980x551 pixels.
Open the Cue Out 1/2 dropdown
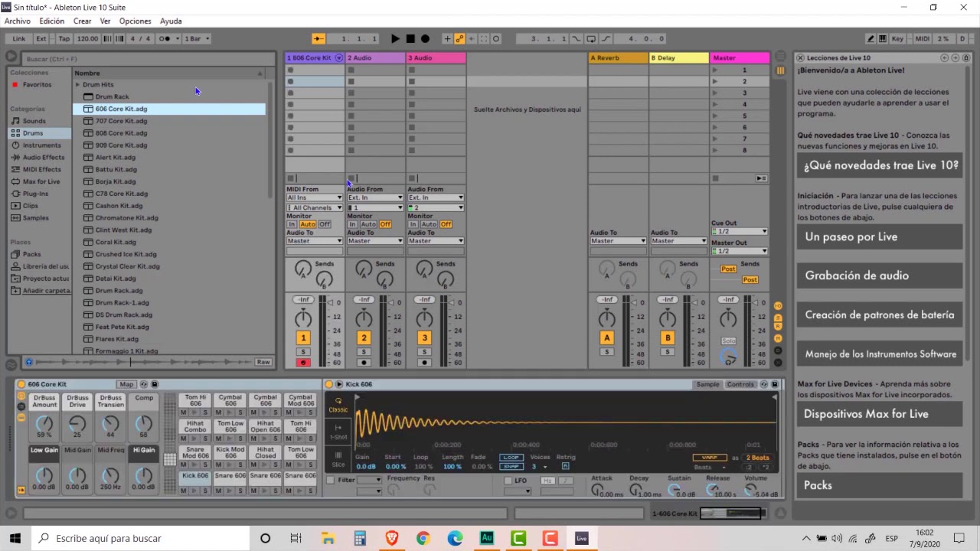(x=739, y=231)
